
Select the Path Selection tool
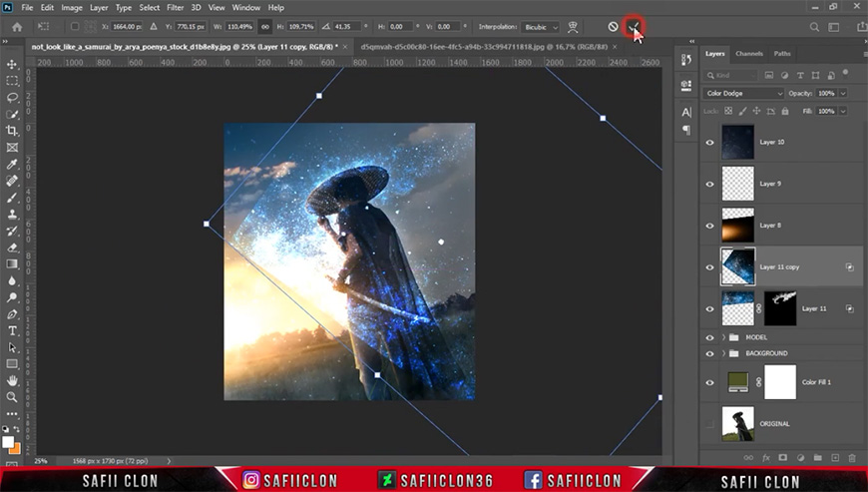12,347
